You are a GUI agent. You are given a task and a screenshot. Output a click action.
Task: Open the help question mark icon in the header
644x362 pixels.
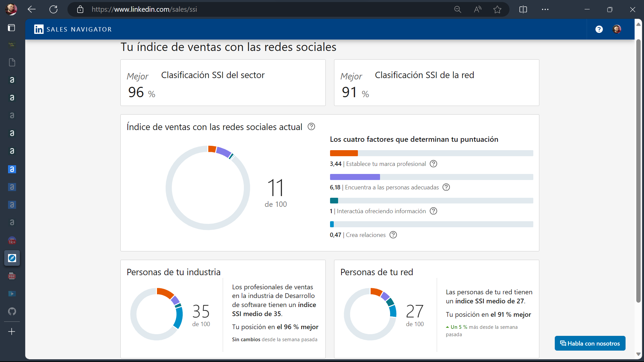pos(599,29)
